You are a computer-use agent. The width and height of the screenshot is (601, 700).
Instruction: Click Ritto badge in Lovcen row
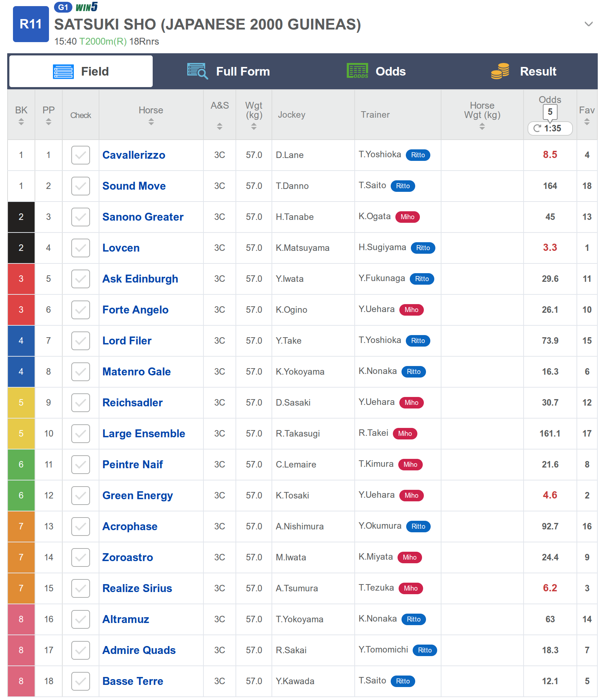(423, 248)
